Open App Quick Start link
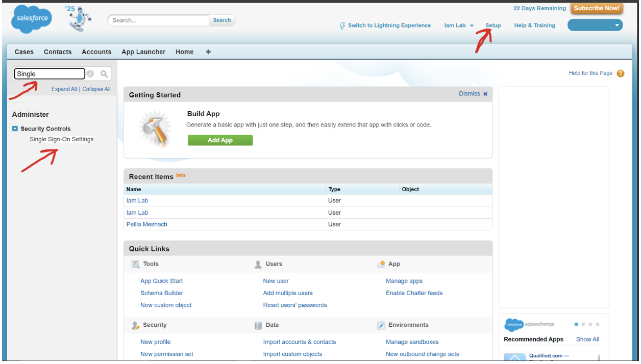Screen dimensions: 642x364 [161, 281]
